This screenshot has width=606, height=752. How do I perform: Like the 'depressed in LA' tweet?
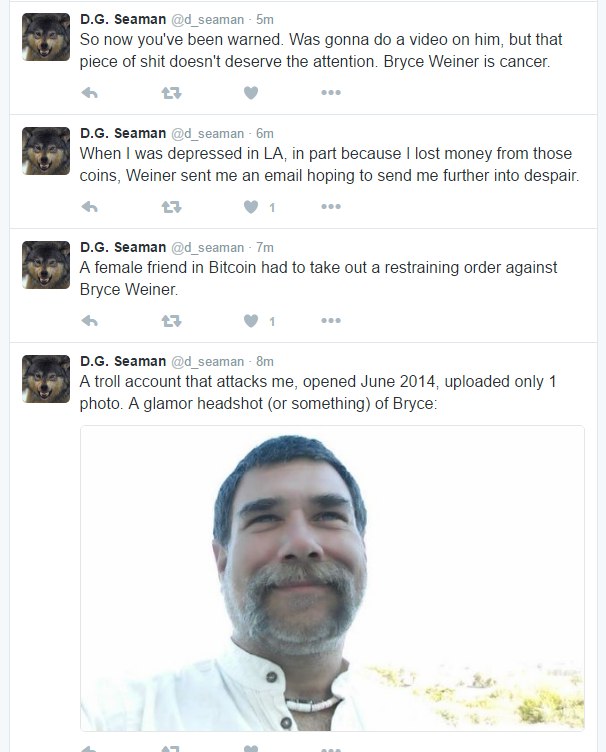(251, 207)
